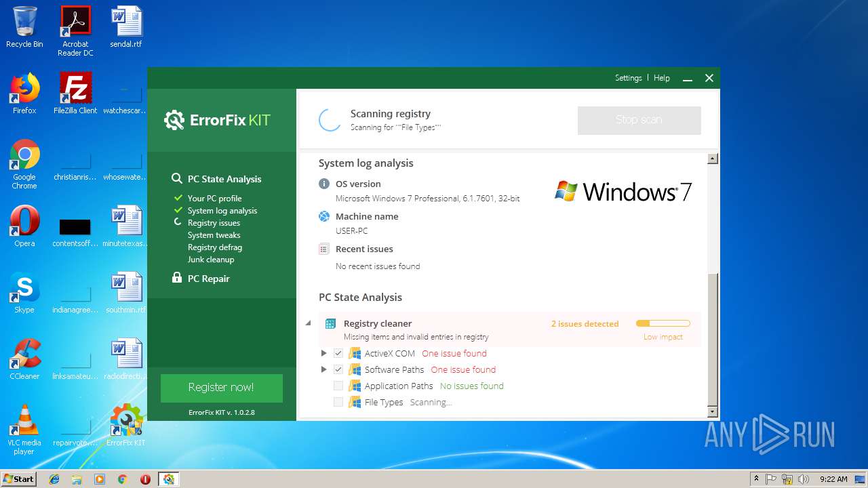The image size is (868, 488).
Task: Select the VLC media player desktop icon
Action: point(24,429)
